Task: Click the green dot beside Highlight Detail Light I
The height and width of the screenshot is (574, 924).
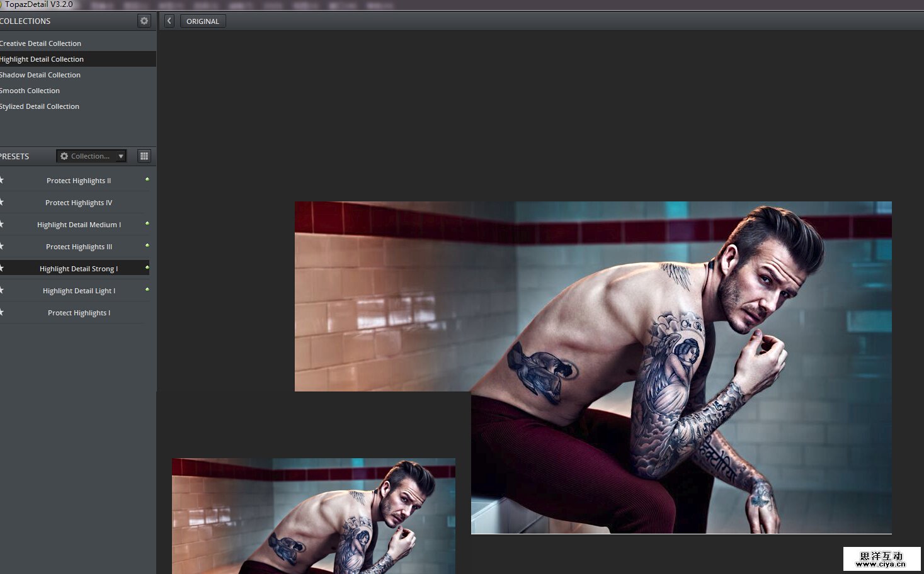Action: point(147,290)
